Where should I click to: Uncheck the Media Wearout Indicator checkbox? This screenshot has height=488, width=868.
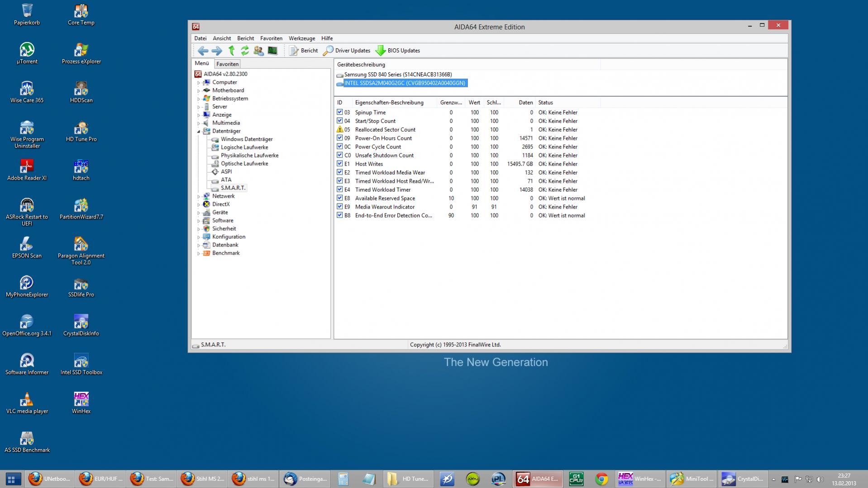pos(339,207)
